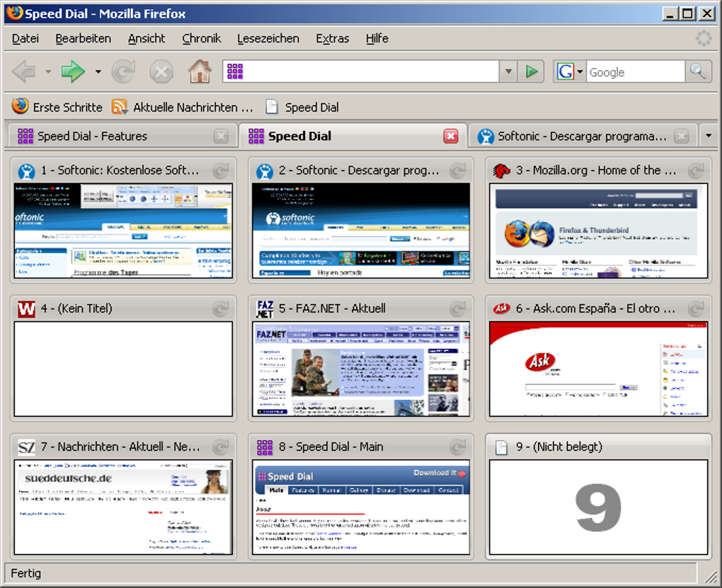
Task: Open the Datei menu
Action: pyautogui.click(x=25, y=39)
